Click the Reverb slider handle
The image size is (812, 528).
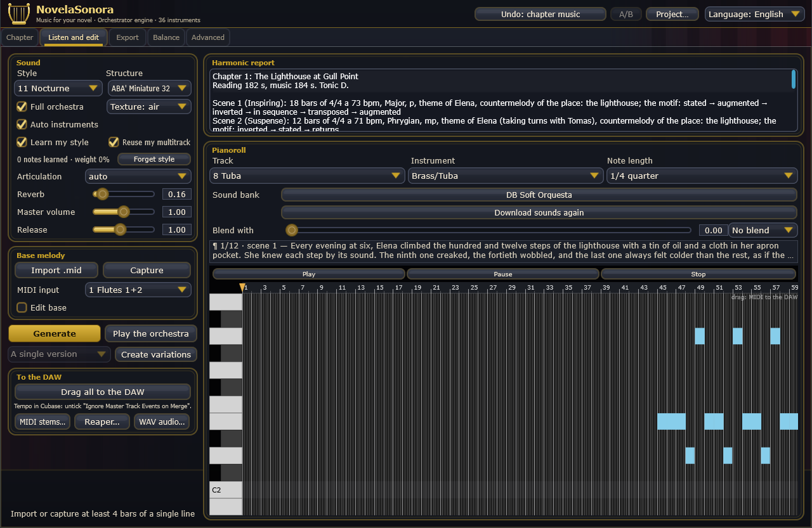102,194
